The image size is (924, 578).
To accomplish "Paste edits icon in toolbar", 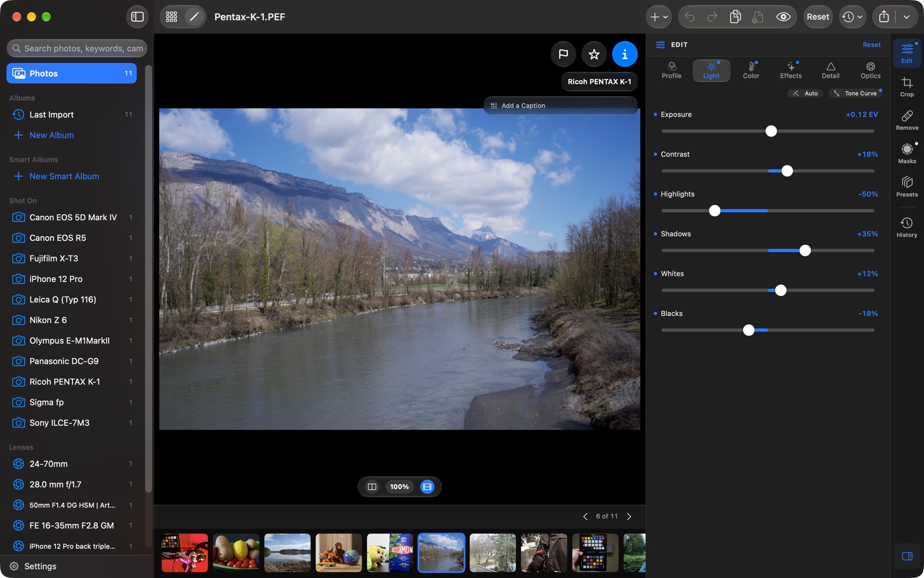I will point(758,17).
